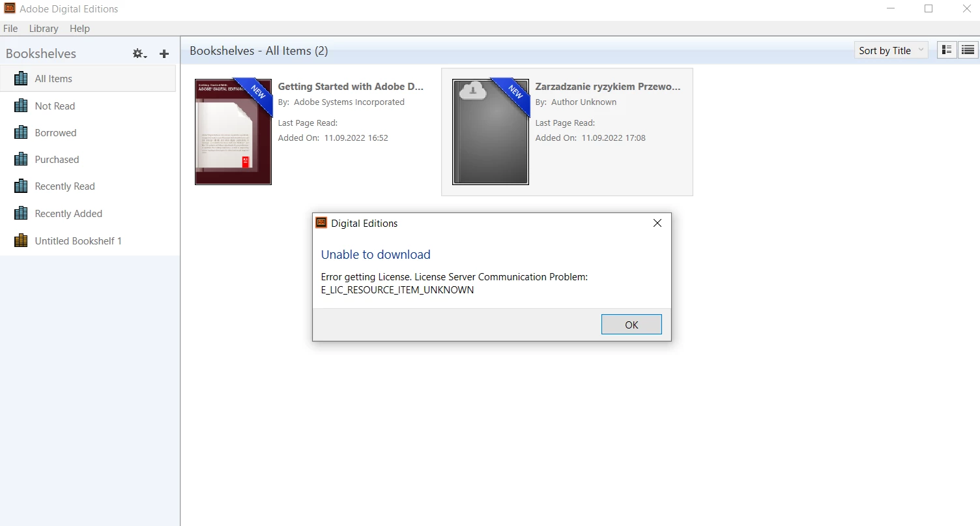Open the Help menu

pos(79,29)
